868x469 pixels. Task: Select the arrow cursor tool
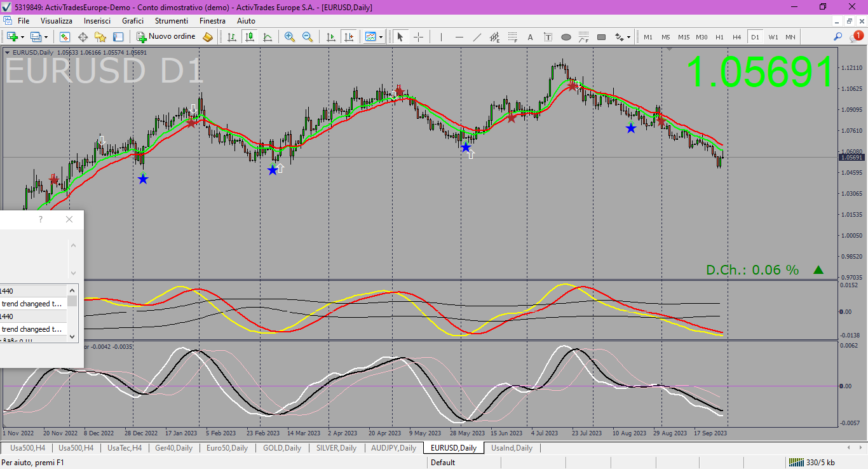[x=400, y=37]
